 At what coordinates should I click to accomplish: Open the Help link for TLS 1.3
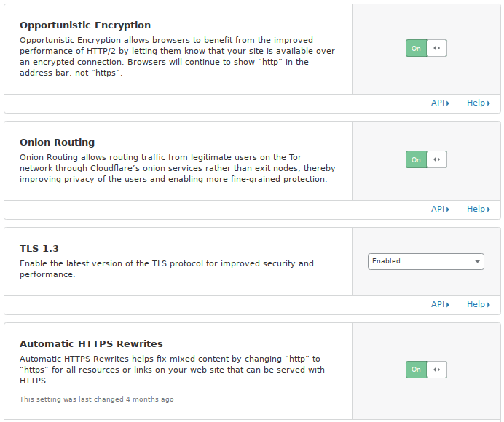pyautogui.click(x=476, y=305)
